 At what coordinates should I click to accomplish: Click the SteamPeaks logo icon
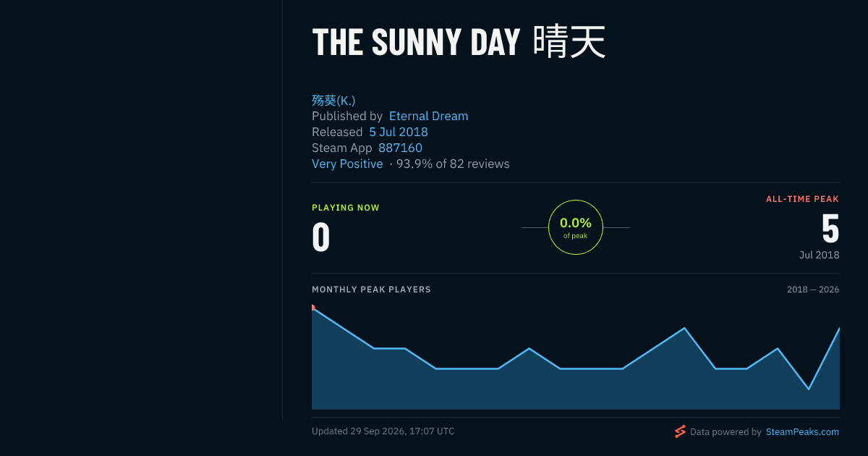tap(680, 431)
